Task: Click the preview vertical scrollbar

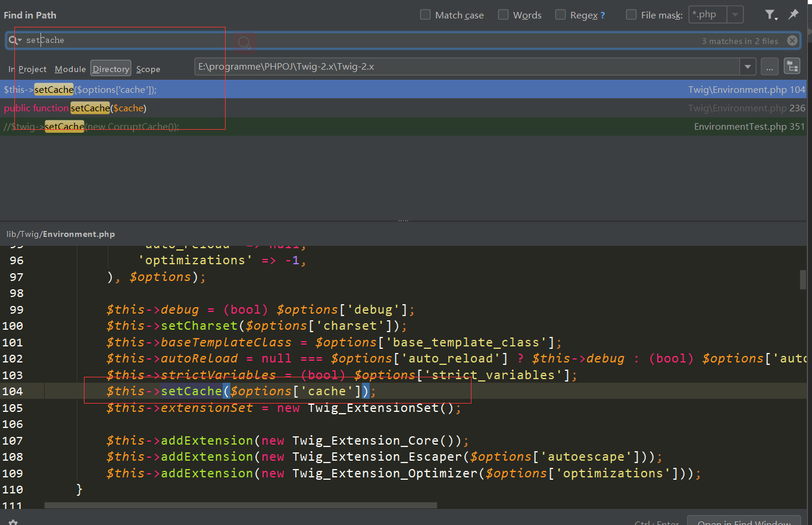Action: [x=803, y=279]
